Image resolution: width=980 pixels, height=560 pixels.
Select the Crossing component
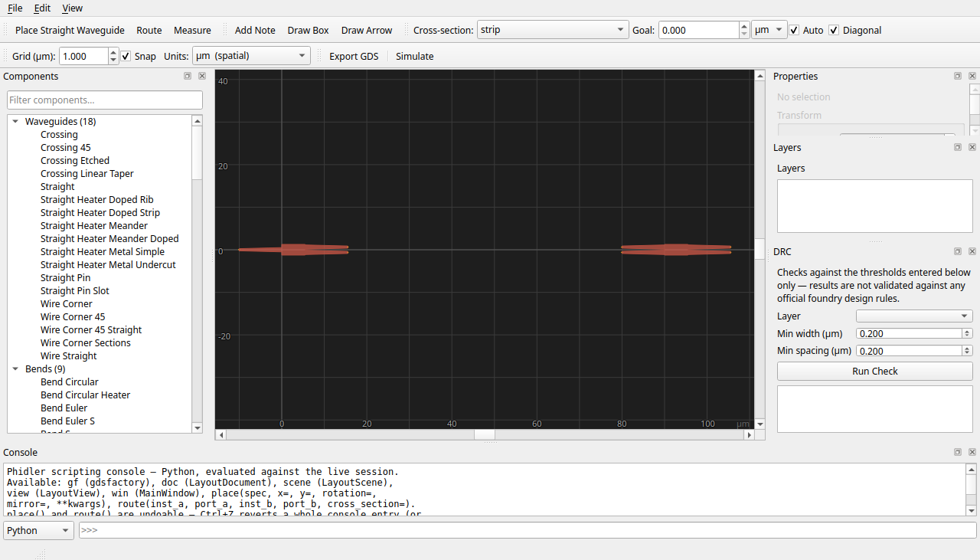[x=59, y=135]
